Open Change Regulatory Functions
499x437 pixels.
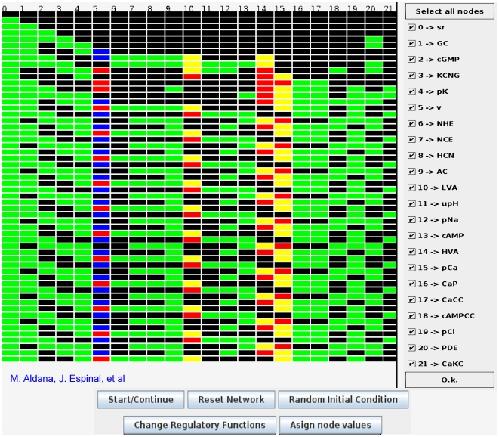pyautogui.click(x=200, y=425)
